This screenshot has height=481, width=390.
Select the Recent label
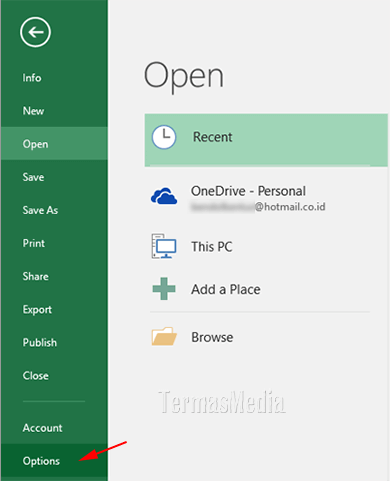coord(213,137)
